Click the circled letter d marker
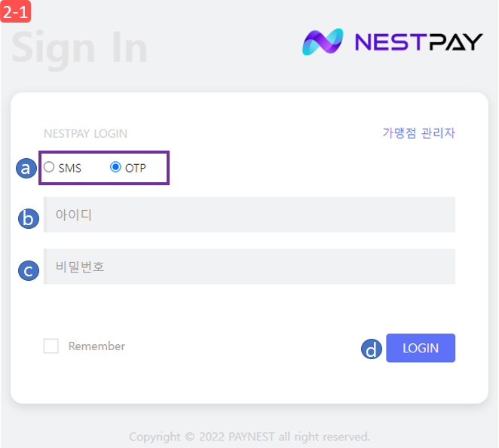Viewport: 499px width, 448px height. pos(372,349)
